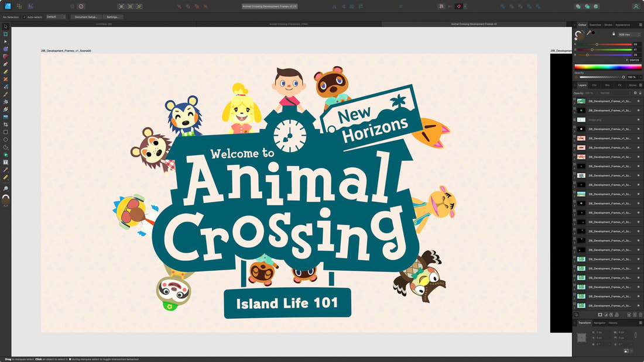The height and width of the screenshot is (362, 644).
Task: Click the Move to Front order icon
Action: click(205, 6)
